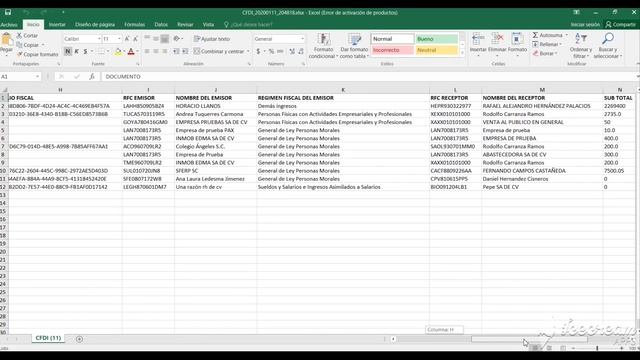Viewport: 640px width, 360px height.
Task: Click the yellow fill color button
Action: click(x=118, y=51)
